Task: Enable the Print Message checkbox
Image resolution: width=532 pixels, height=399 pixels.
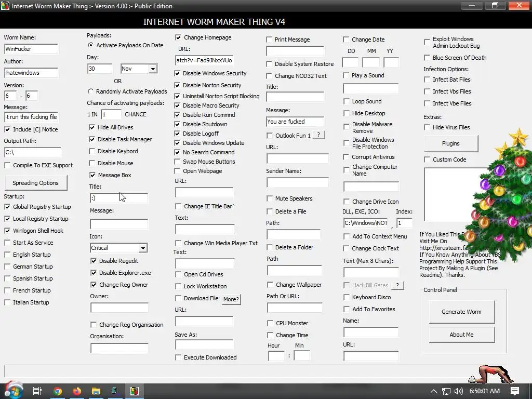Action: click(x=269, y=39)
